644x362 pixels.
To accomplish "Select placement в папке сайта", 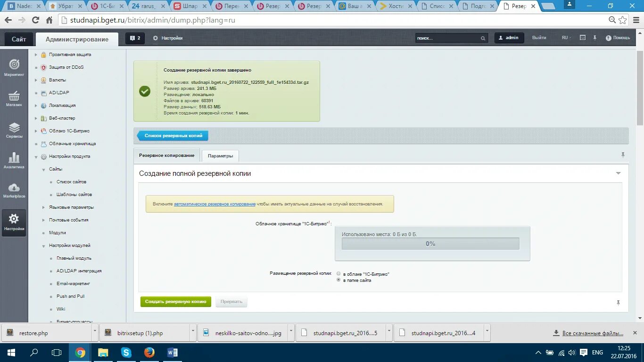I will click(x=339, y=280).
